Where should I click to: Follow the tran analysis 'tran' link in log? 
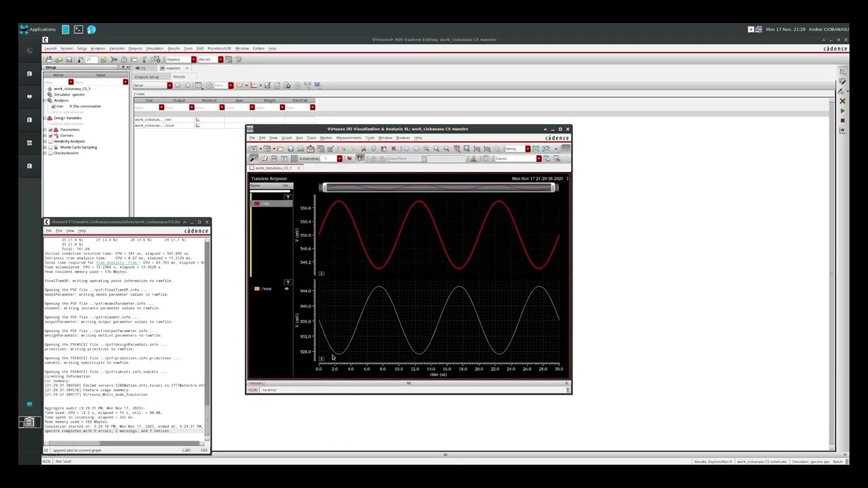[x=117, y=262]
